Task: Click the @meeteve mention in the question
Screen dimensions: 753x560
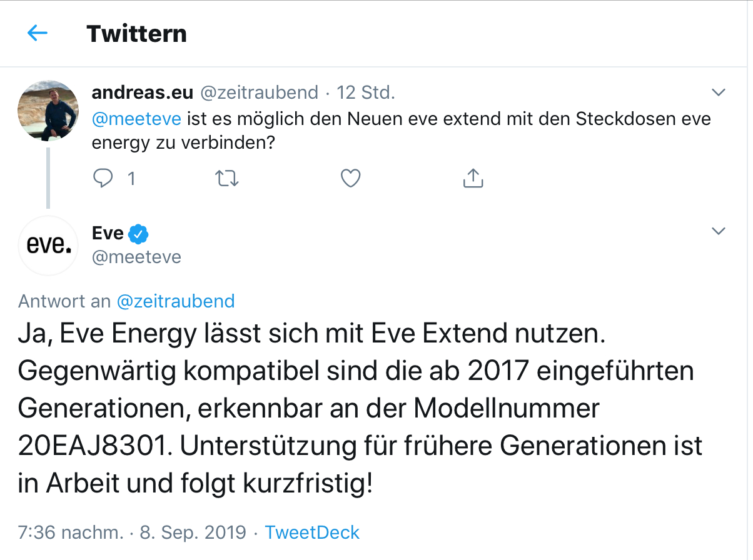Action: coord(136,119)
